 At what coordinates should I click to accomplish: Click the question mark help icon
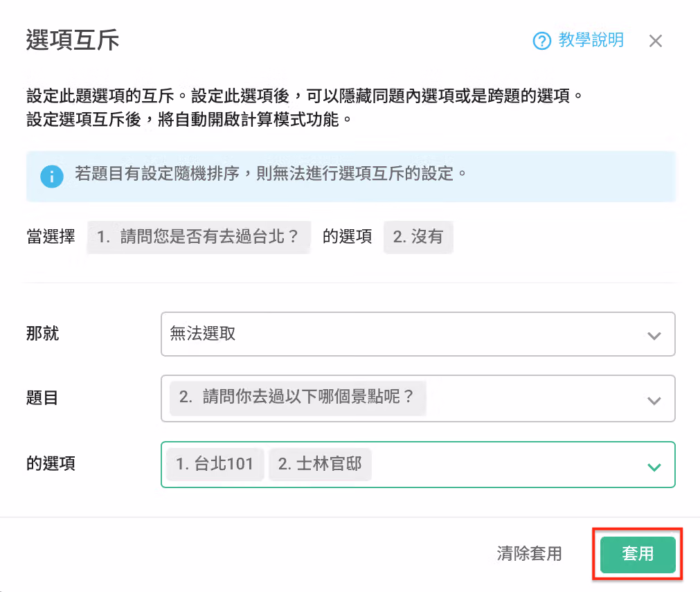pyautogui.click(x=542, y=41)
